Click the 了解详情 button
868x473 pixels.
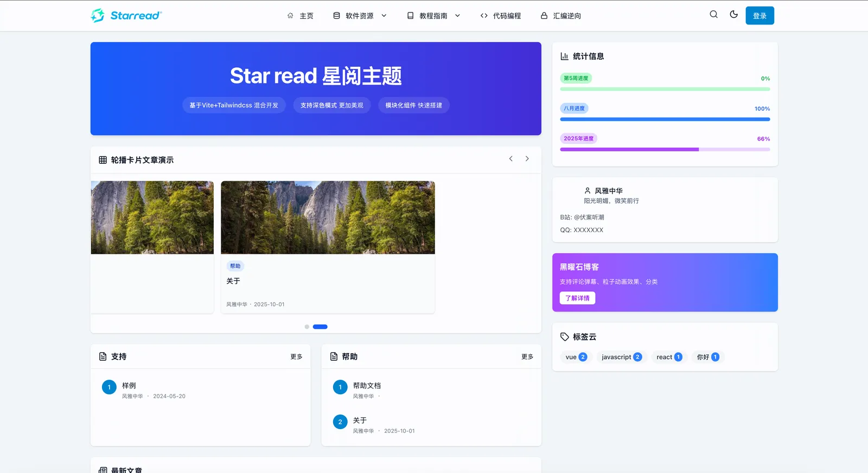pyautogui.click(x=577, y=298)
